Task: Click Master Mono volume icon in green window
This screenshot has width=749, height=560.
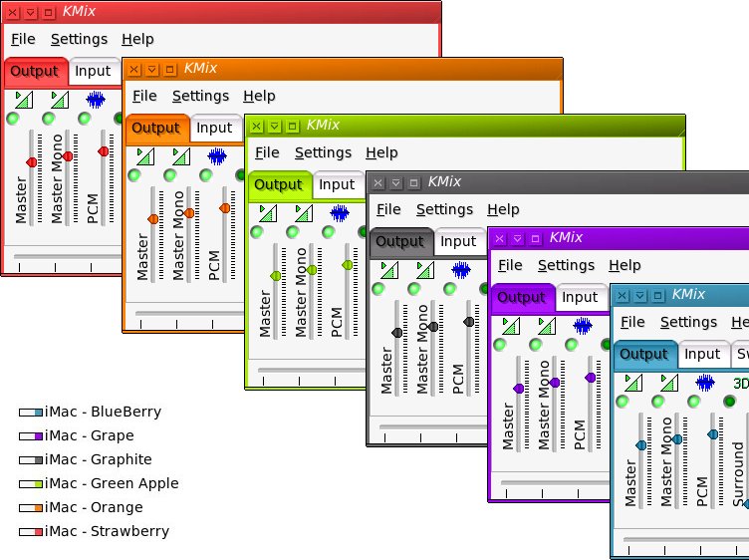Action: (305, 213)
